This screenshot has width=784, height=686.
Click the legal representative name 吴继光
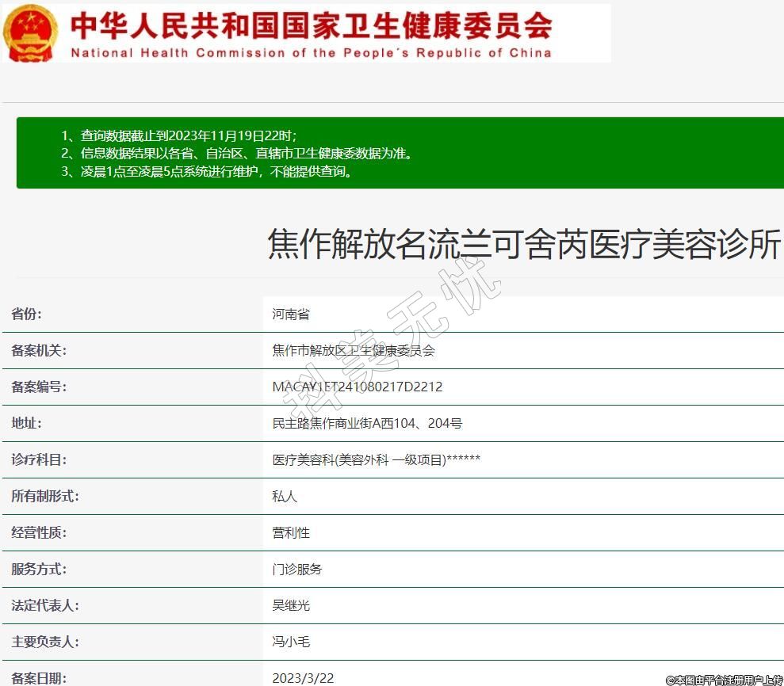click(x=291, y=605)
